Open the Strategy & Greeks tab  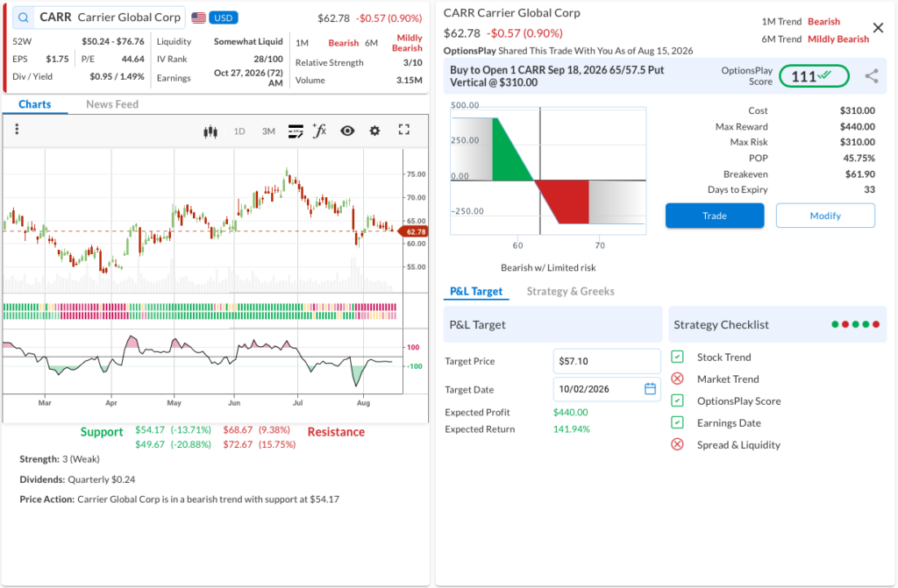570,292
